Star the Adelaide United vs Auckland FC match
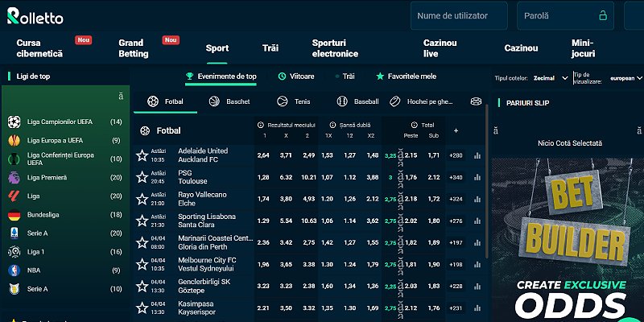The image size is (644, 322). coord(142,155)
